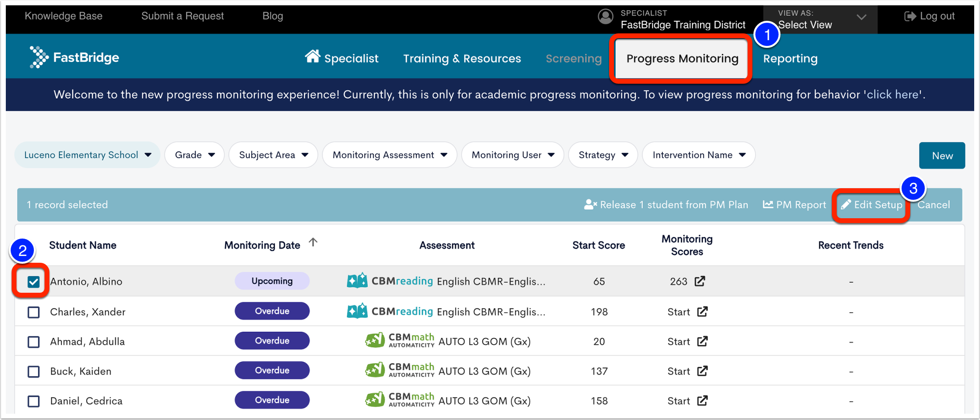Viewport: 980px width, 420px height.
Task: Click Submit a Request link
Action: pyautogui.click(x=183, y=16)
